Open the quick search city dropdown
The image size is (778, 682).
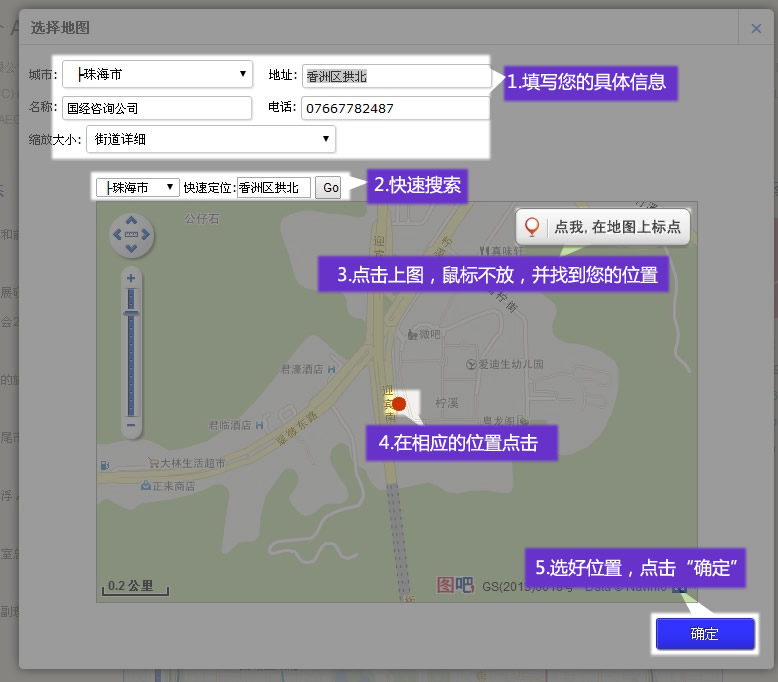137,187
